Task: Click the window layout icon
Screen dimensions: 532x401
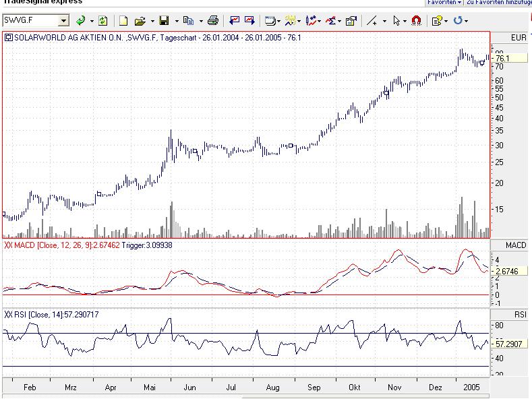Action: point(270,21)
